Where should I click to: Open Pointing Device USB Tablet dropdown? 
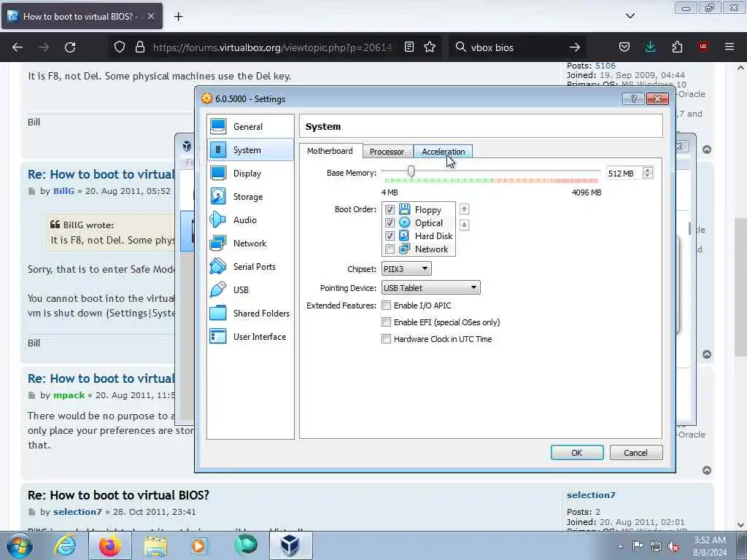[430, 287]
